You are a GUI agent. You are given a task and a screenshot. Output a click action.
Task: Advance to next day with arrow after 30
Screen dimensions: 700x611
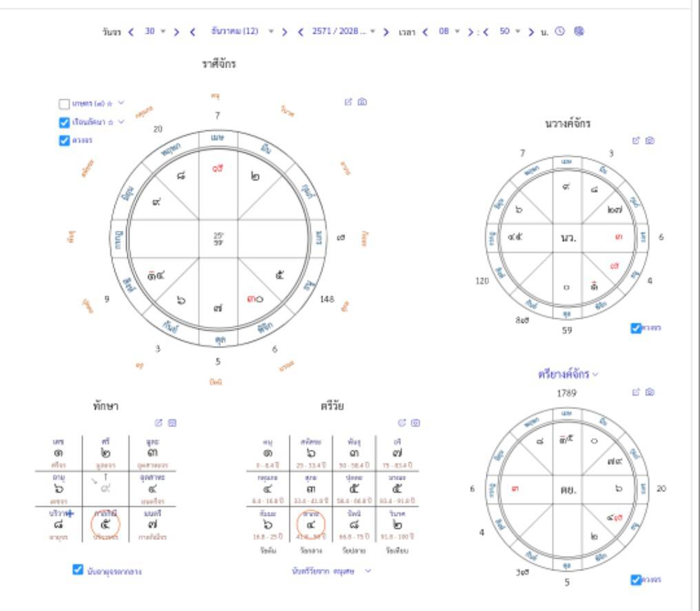tap(176, 32)
